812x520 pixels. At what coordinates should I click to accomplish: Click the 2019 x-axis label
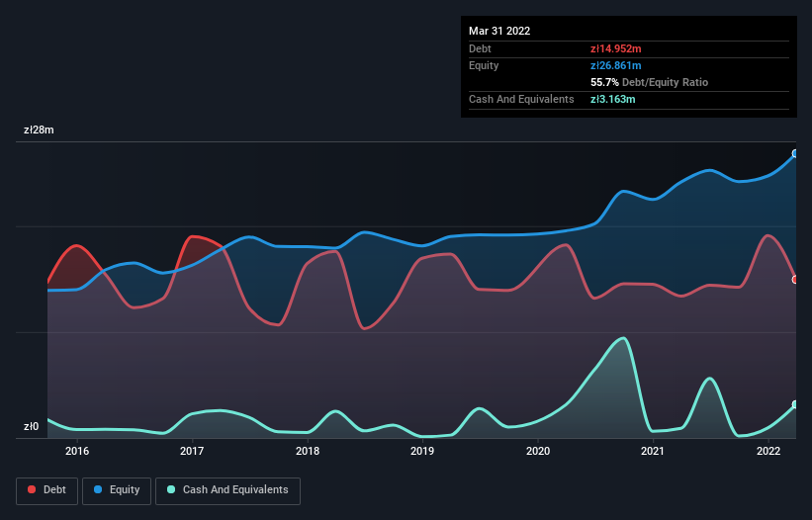point(422,451)
